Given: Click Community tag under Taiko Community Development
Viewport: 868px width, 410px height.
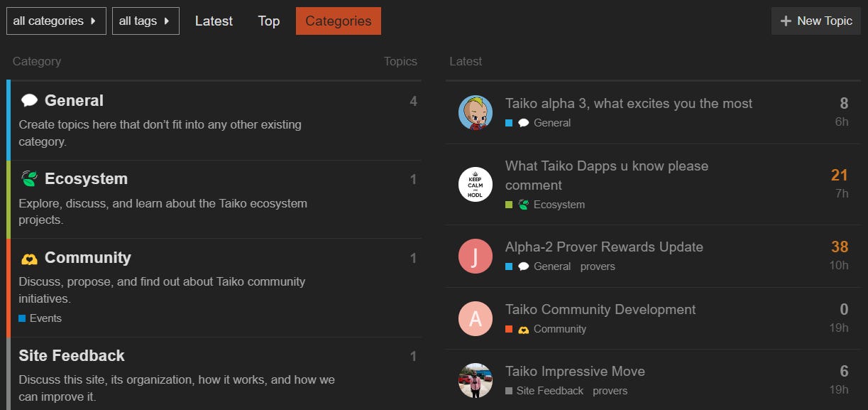Looking at the screenshot, I should [x=560, y=329].
